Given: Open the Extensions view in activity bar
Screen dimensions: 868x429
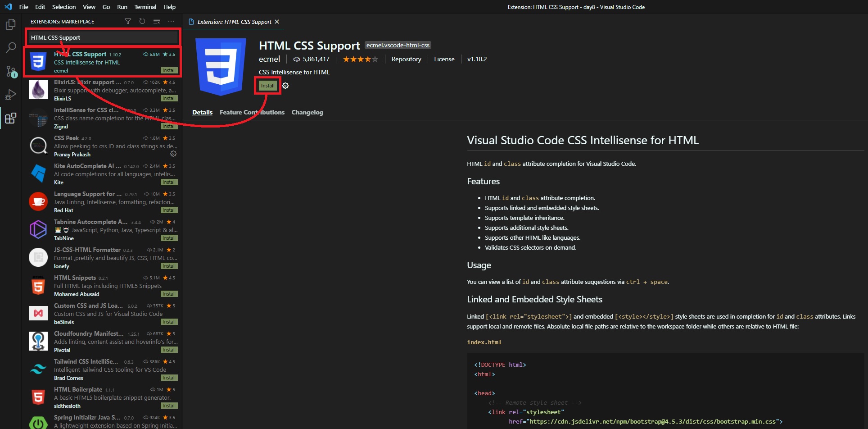Looking at the screenshot, I should click(x=11, y=118).
